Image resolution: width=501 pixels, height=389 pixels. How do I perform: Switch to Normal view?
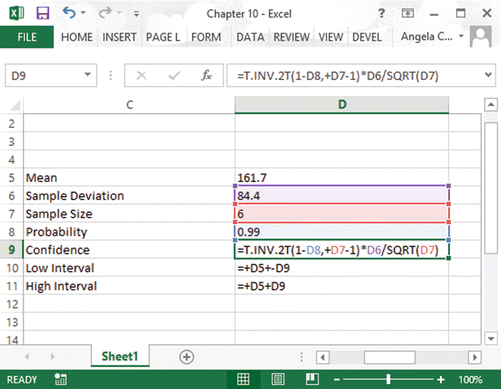243,379
